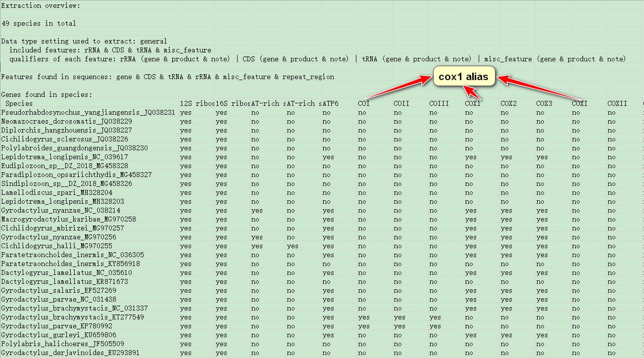The width and height of the screenshot is (644, 358).
Task: Click Gyrodactylus_parvae_KP780992 species name
Action: (x=56, y=326)
